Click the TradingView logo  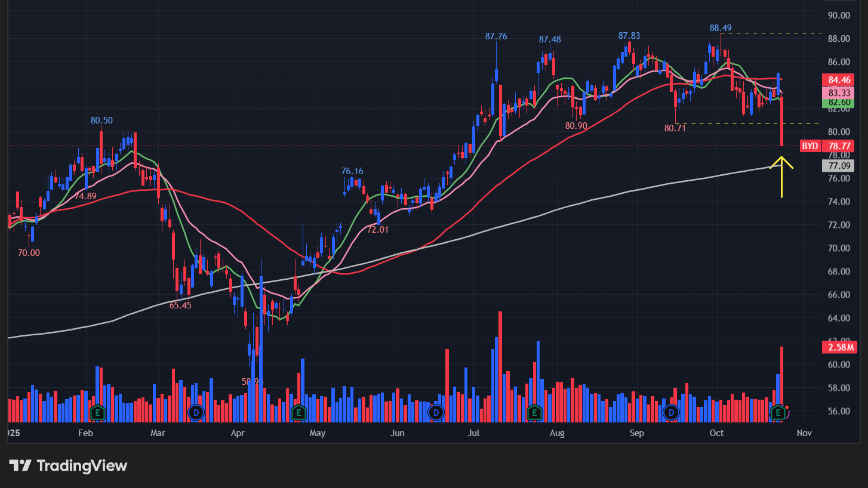(x=68, y=465)
